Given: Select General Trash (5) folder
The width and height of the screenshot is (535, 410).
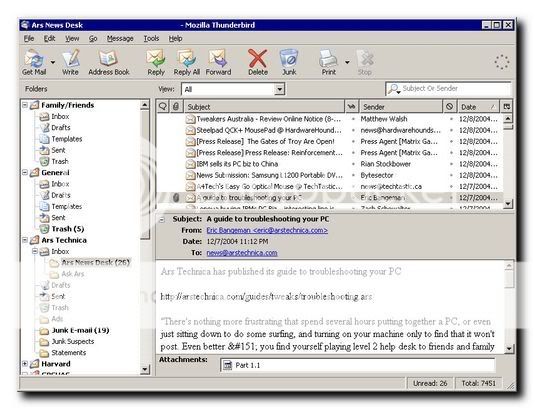Looking at the screenshot, I should (62, 229).
